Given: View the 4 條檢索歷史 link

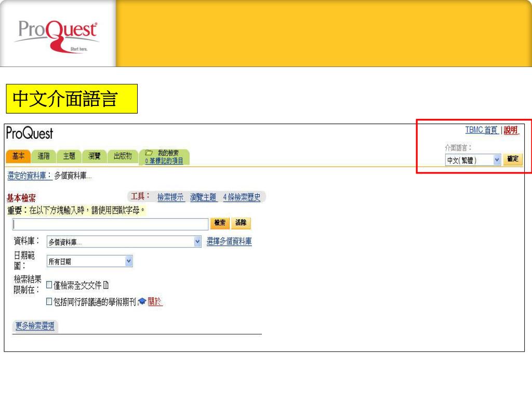Looking at the screenshot, I should click(x=242, y=197).
